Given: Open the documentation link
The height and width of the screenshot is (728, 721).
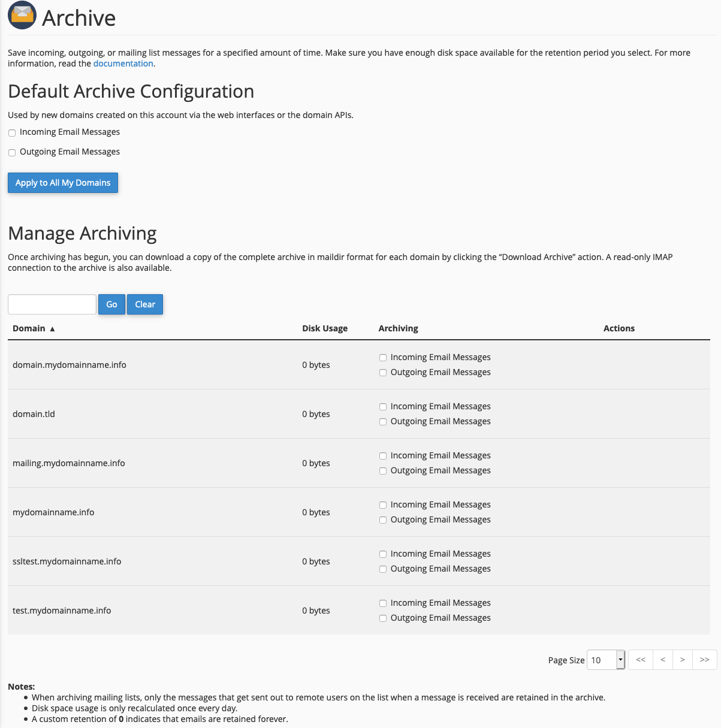Looking at the screenshot, I should pyautogui.click(x=123, y=64).
